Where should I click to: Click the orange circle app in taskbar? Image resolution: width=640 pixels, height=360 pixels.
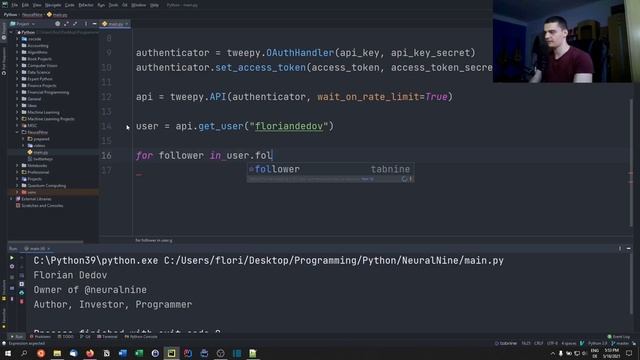(41, 353)
